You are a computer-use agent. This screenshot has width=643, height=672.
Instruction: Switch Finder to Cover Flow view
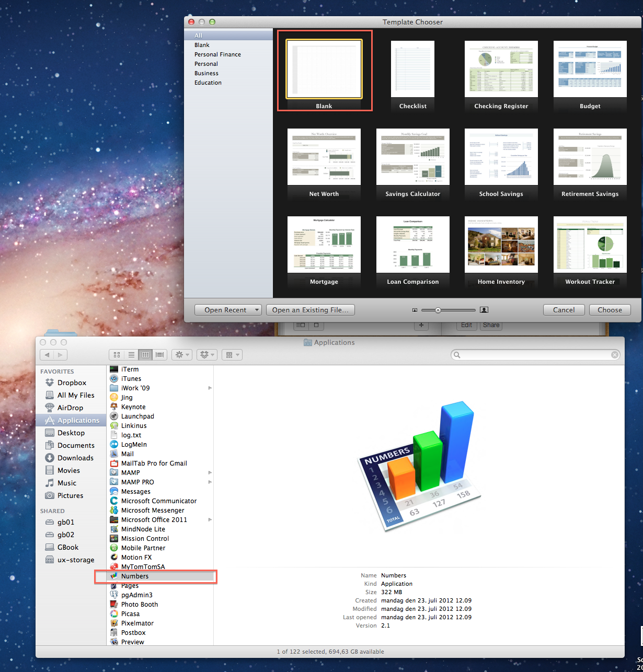160,355
